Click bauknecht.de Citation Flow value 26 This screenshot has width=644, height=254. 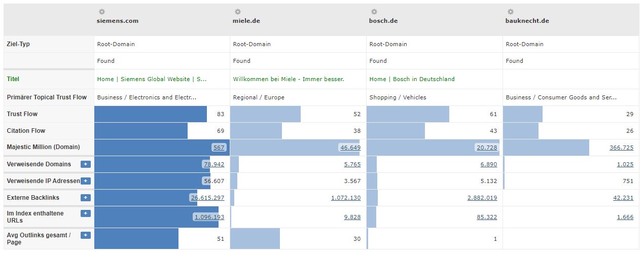[x=630, y=131]
